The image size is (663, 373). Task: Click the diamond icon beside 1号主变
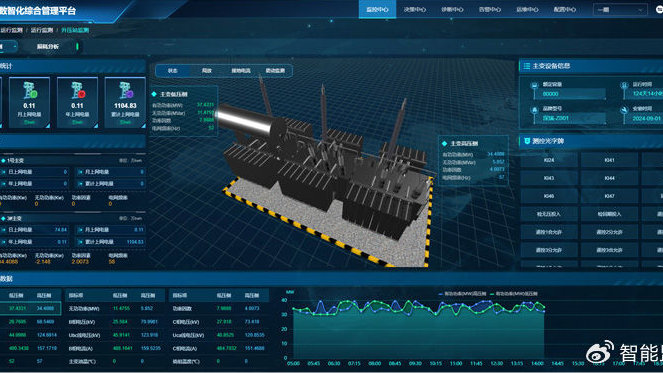click(3, 161)
